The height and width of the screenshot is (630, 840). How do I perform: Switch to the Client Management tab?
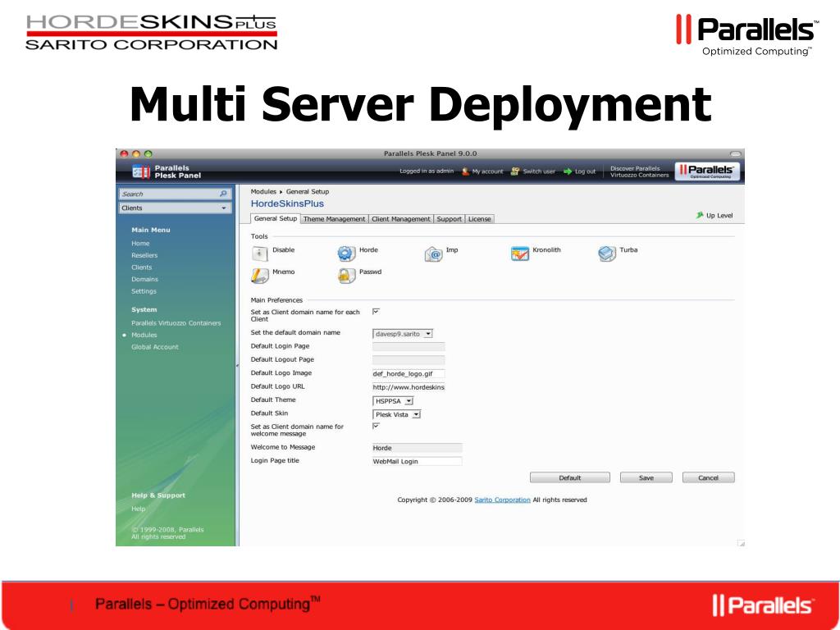(401, 219)
